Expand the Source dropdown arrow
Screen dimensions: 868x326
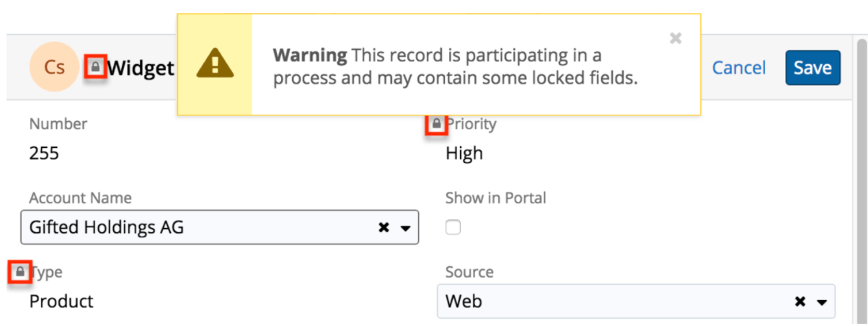pos(821,301)
